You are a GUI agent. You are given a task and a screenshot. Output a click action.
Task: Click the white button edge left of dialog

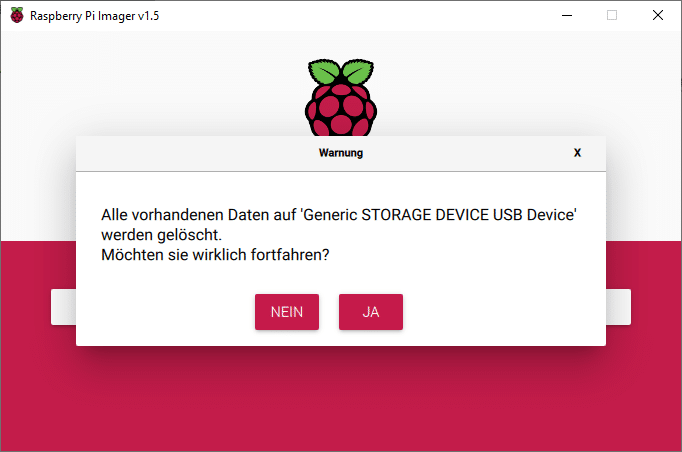pyautogui.click(x=63, y=307)
